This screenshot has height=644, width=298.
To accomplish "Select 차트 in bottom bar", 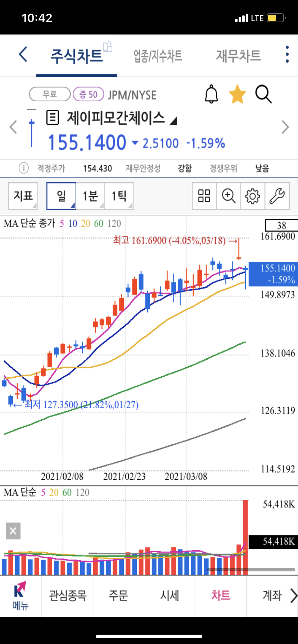I will (x=221, y=595).
